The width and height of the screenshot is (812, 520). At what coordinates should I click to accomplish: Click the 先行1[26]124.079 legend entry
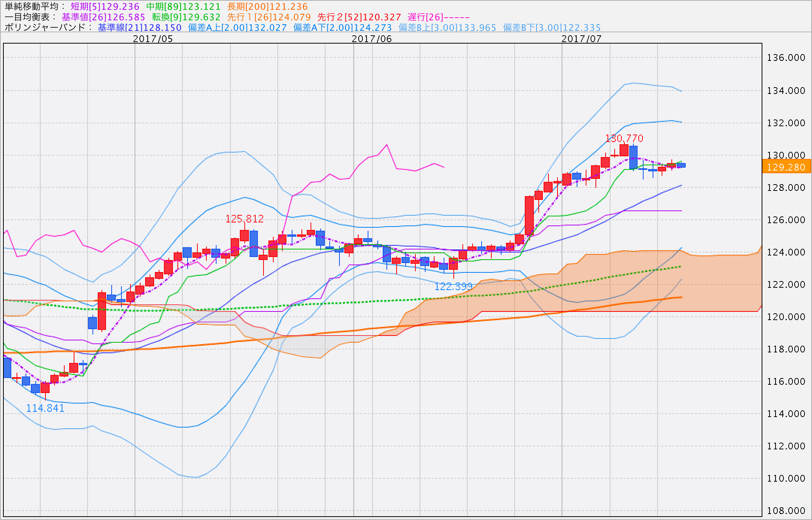(269, 17)
